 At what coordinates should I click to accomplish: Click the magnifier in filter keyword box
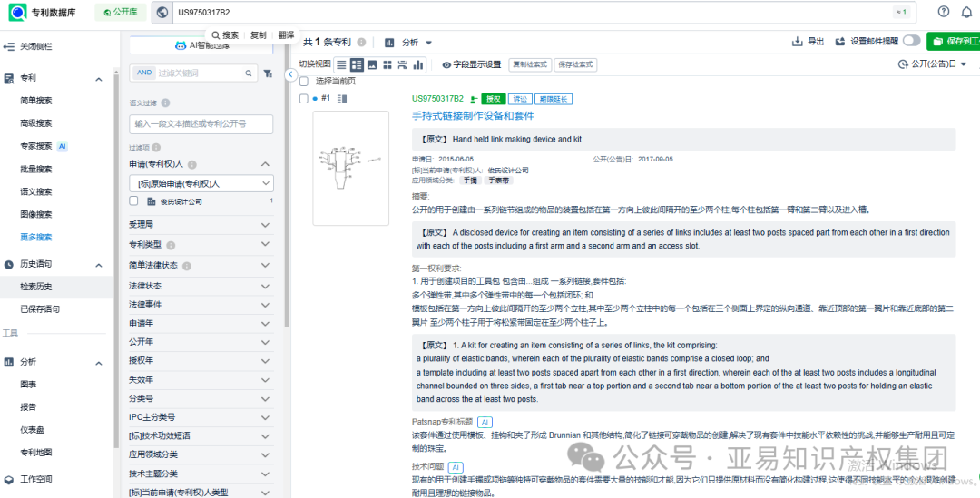[248, 73]
